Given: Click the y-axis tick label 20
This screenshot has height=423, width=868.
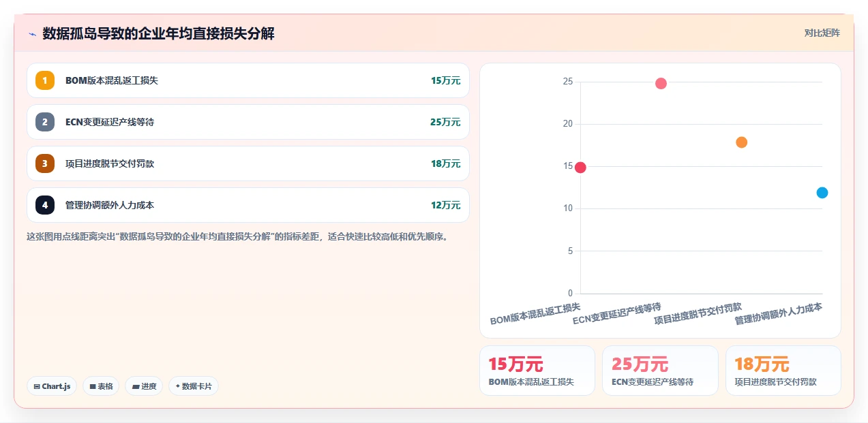Looking at the screenshot, I should click(567, 124).
